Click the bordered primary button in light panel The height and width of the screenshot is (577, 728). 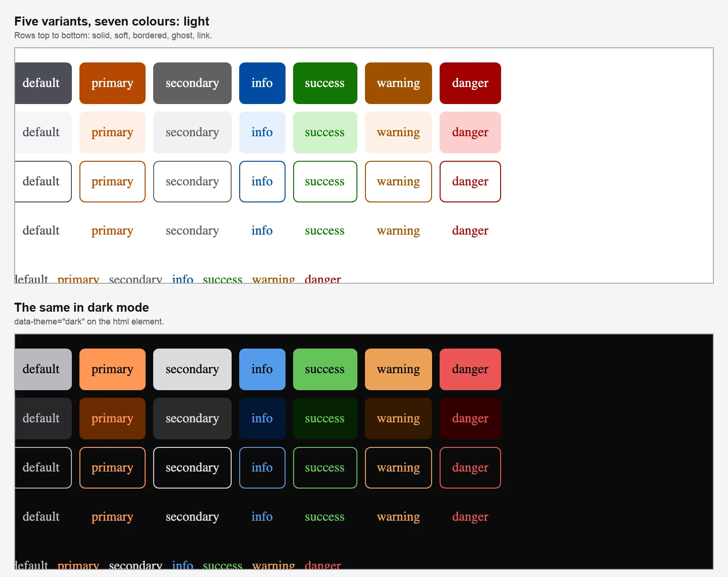click(x=113, y=182)
